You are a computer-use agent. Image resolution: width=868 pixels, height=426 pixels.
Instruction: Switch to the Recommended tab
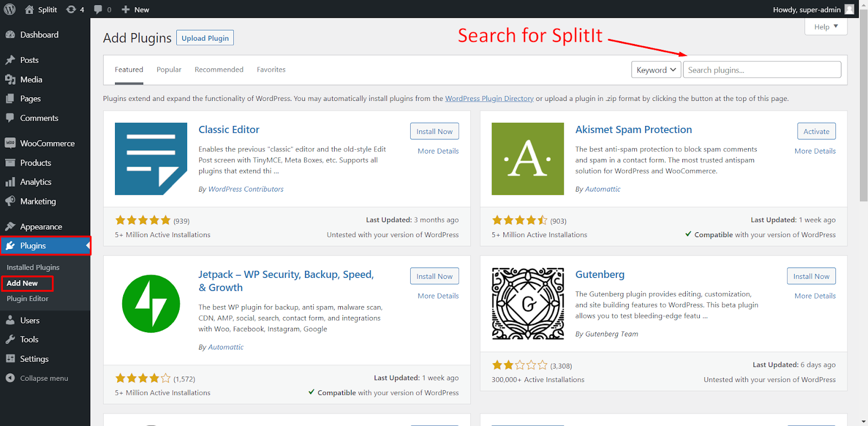coord(219,69)
